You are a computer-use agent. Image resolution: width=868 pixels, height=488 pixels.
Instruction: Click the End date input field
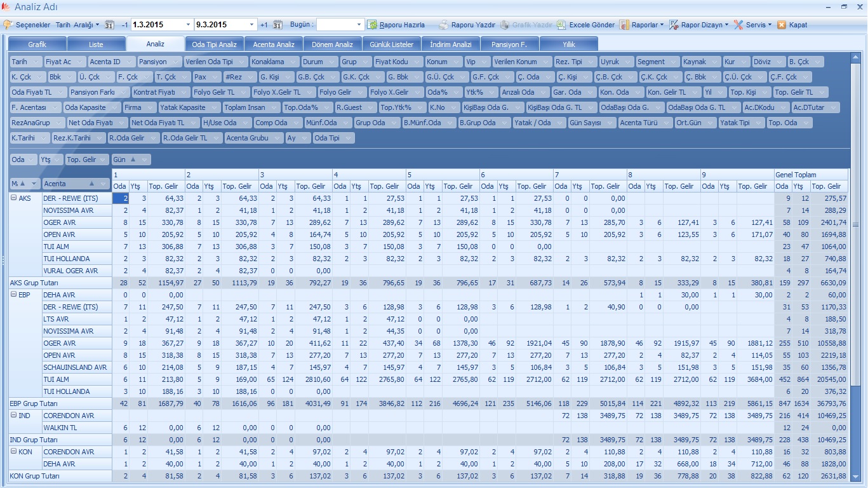(x=220, y=25)
